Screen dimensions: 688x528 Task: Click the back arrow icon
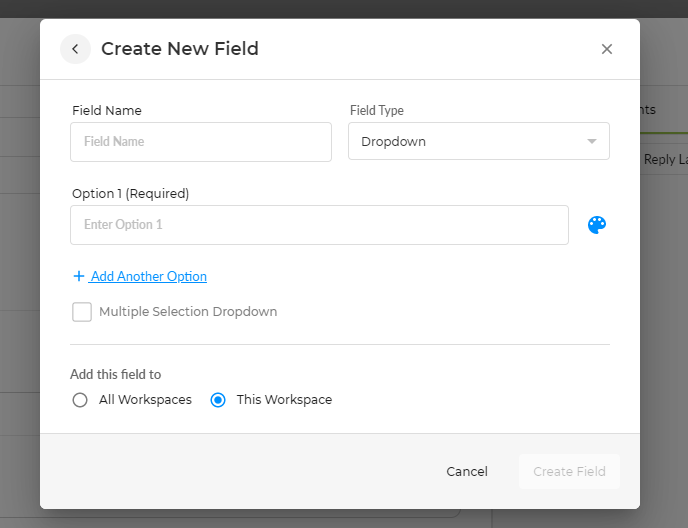[x=75, y=49]
